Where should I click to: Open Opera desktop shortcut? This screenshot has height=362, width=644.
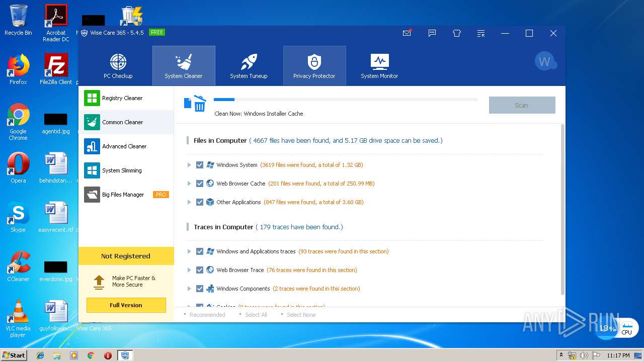18,168
